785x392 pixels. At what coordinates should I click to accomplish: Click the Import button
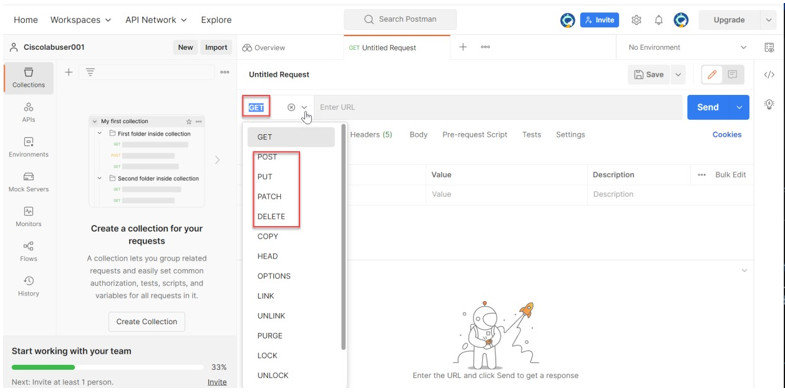[216, 47]
